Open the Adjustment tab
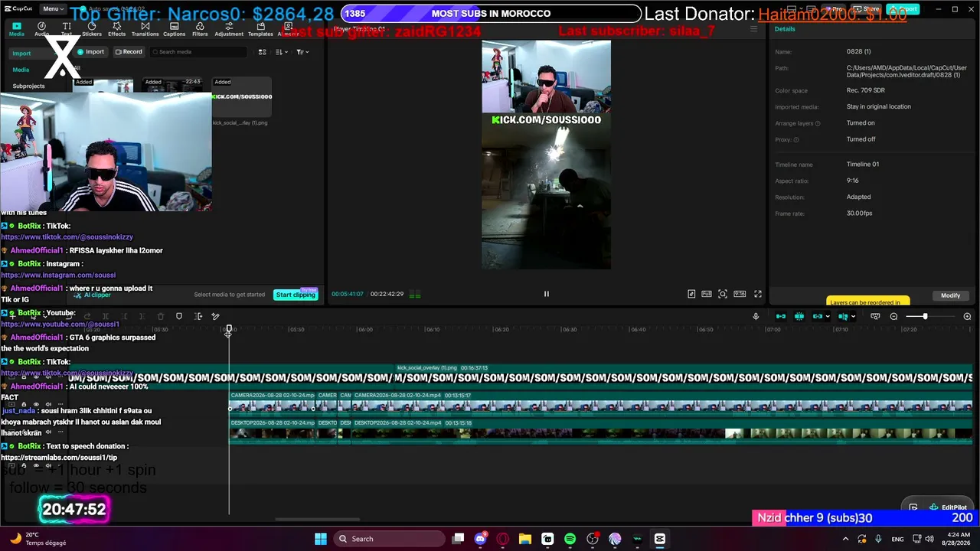The width and height of the screenshot is (980, 551). [229, 29]
